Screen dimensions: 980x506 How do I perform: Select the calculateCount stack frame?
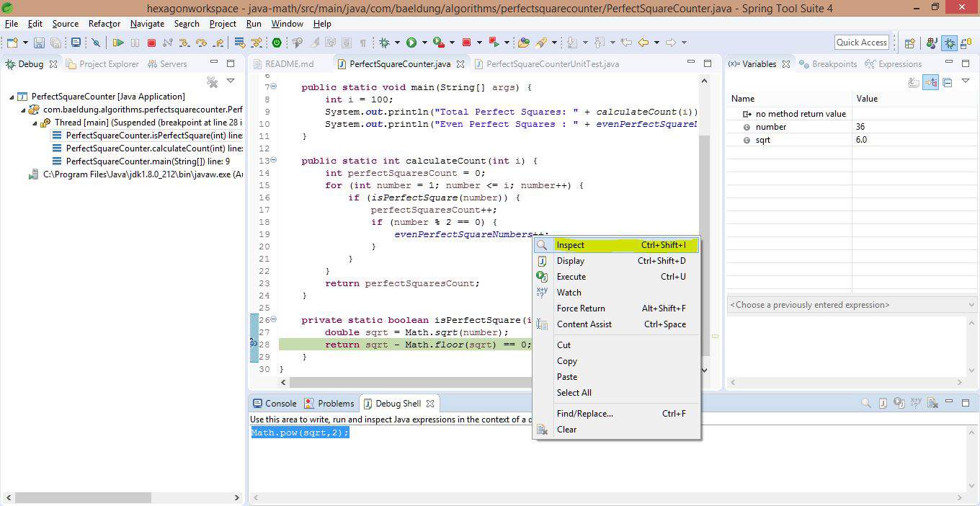146,148
